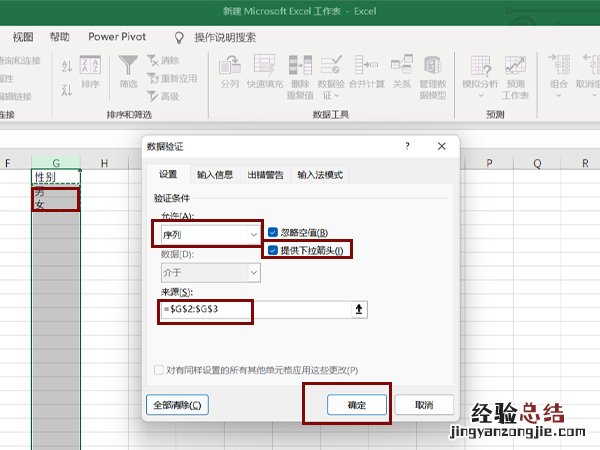This screenshot has width=600, height=450.
Task: Toggle In-cell dropdown (提供下拉箭头) checkbox
Action: point(273,250)
